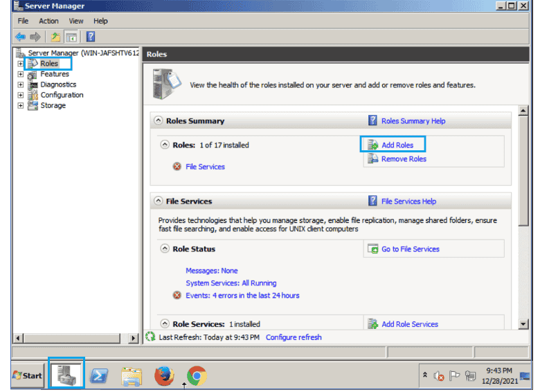Image resolution: width=540 pixels, height=392 pixels.
Task: Click the Remove Roles icon
Action: point(372,159)
